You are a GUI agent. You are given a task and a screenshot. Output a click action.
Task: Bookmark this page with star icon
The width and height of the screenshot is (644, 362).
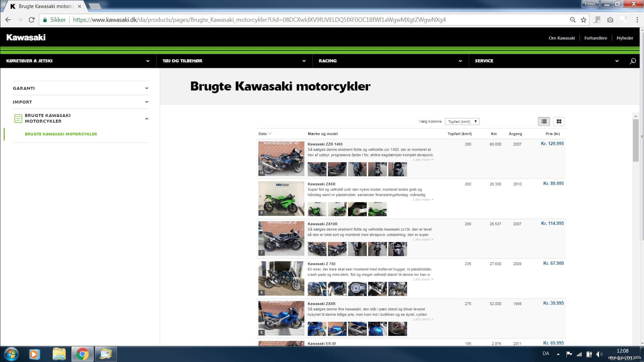[x=584, y=20]
